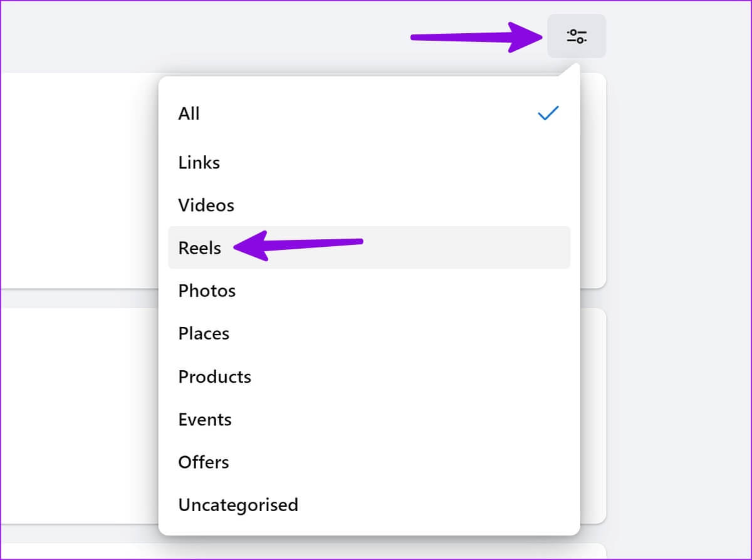Click the menu's pointed caret under filter button
Image resolution: width=752 pixels, height=560 pixels.
tap(568, 70)
